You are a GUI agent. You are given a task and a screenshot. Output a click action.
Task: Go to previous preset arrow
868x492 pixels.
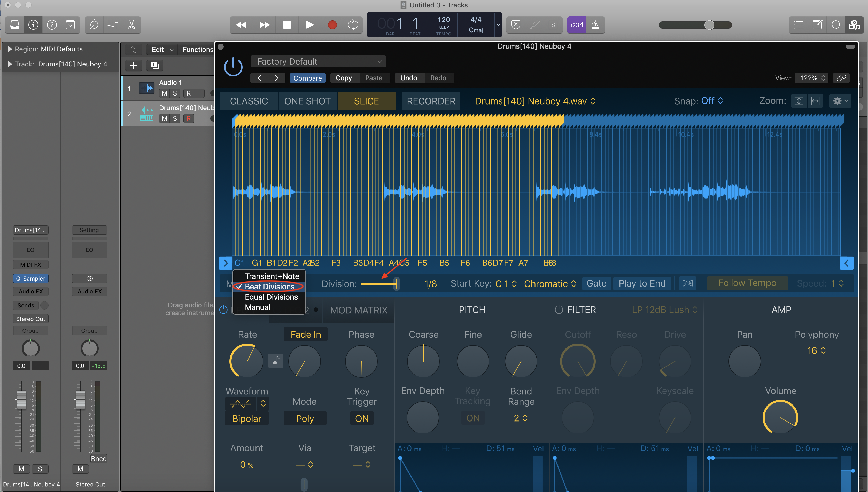tap(259, 78)
